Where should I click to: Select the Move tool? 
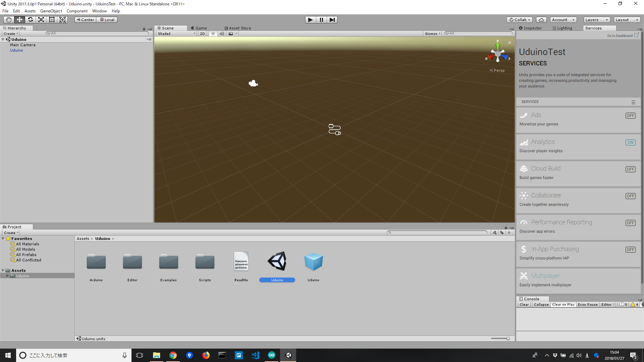coord(19,20)
